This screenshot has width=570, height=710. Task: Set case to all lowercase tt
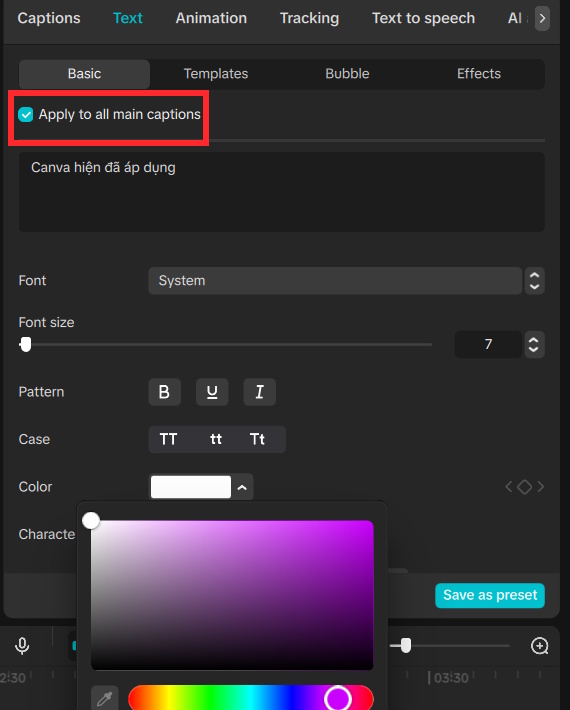[216, 439]
